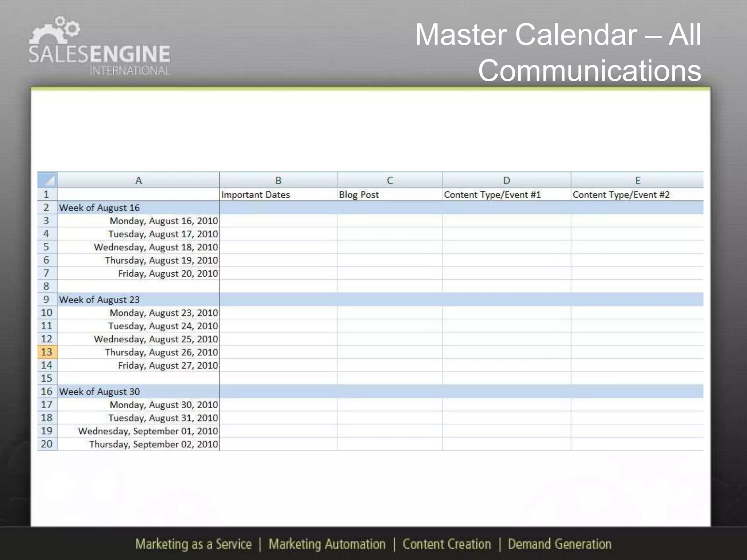Click row header 8

tap(47, 286)
